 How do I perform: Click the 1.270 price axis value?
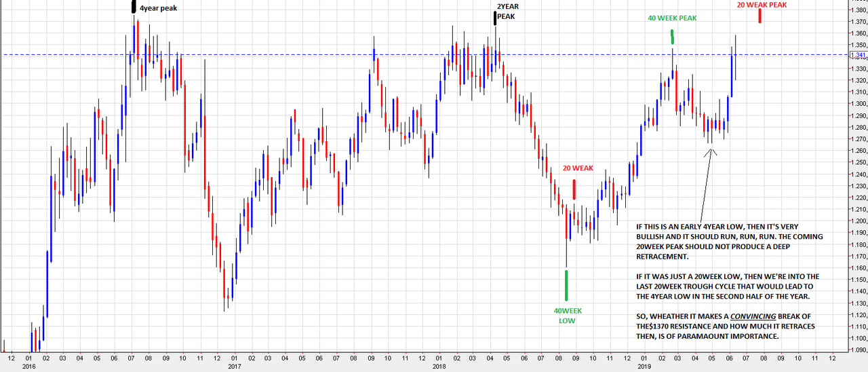pyautogui.click(x=859, y=139)
